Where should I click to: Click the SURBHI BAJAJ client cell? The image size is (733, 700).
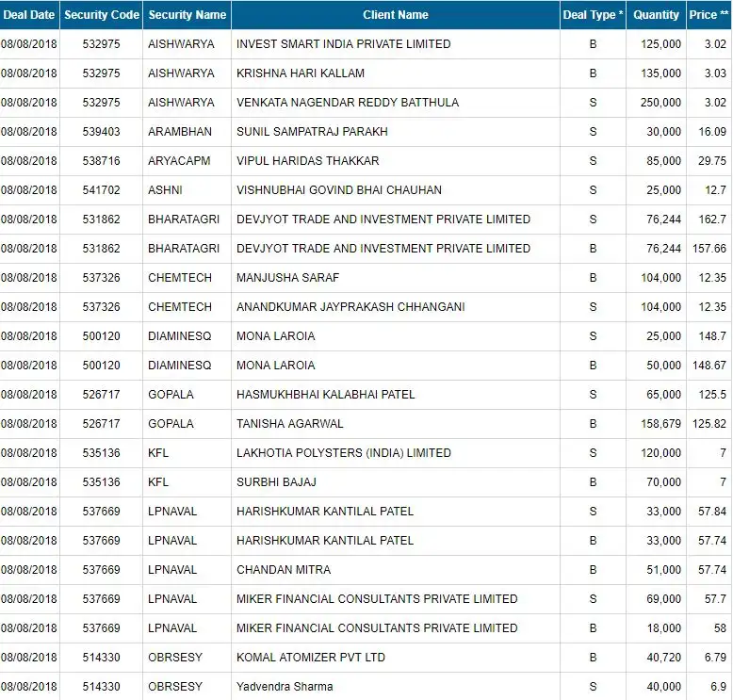(x=396, y=482)
